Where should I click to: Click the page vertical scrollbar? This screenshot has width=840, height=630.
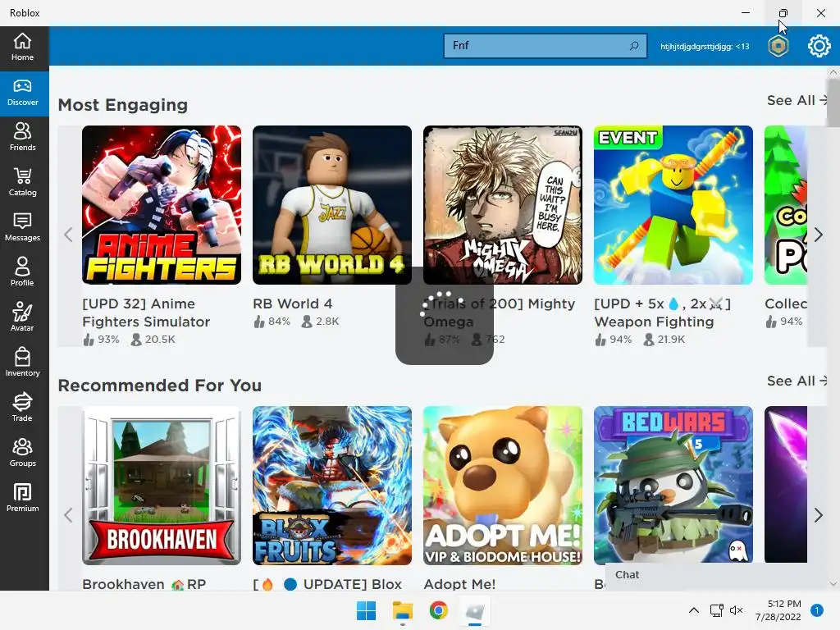pyautogui.click(x=833, y=102)
